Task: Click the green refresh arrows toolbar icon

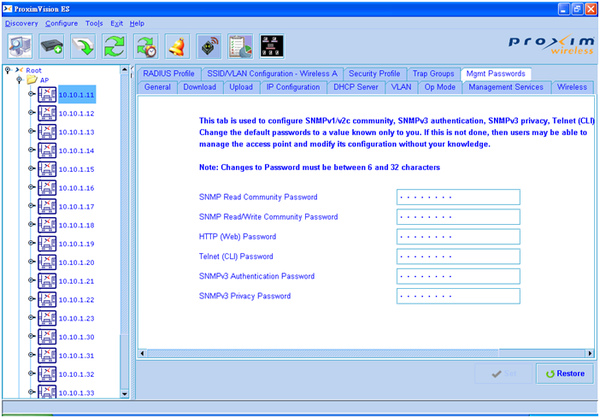Action: coord(114,46)
